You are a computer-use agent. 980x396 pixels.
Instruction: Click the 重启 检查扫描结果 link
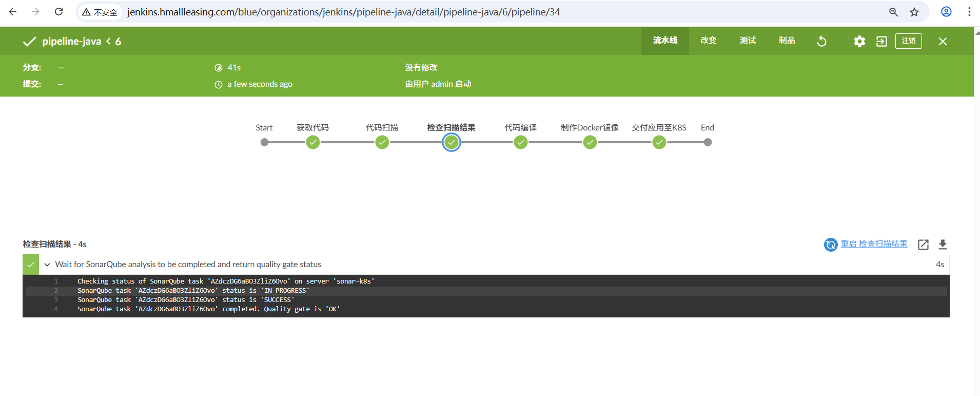[x=874, y=244]
